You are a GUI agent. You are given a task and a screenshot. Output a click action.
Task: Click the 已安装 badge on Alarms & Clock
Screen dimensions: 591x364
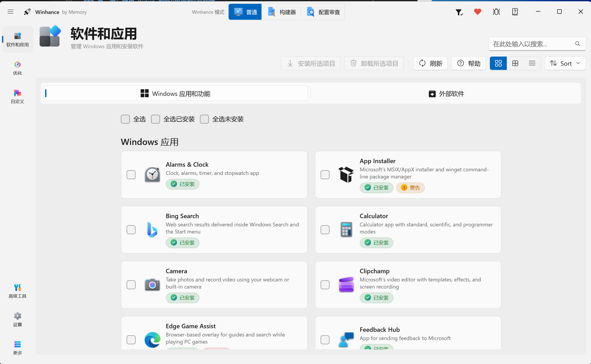click(182, 184)
